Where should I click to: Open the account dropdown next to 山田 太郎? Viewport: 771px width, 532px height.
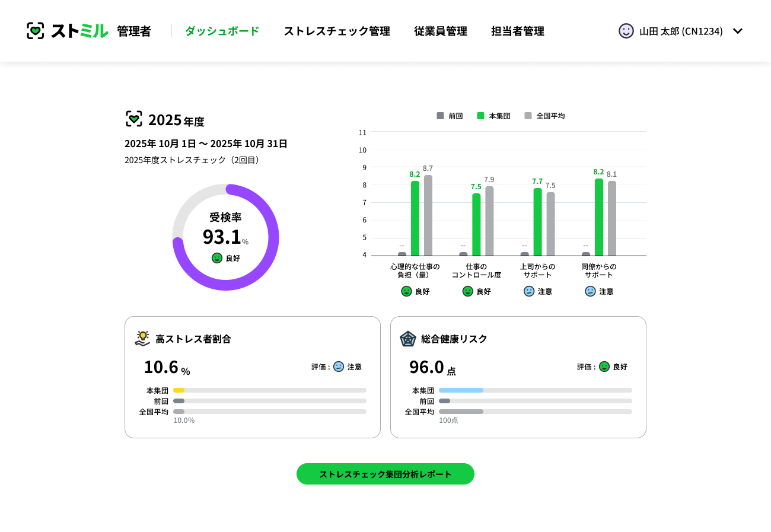(x=738, y=31)
